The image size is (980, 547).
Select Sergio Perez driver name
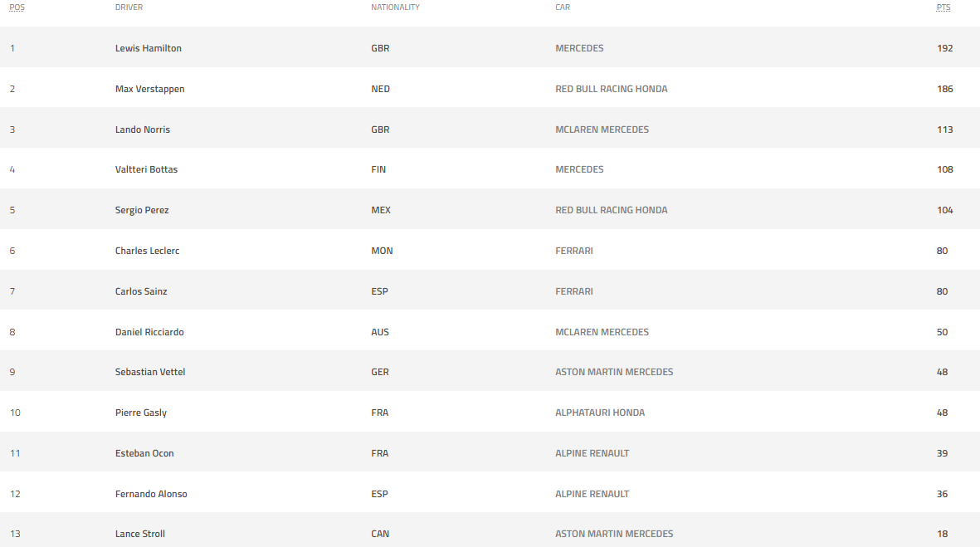[142, 210]
